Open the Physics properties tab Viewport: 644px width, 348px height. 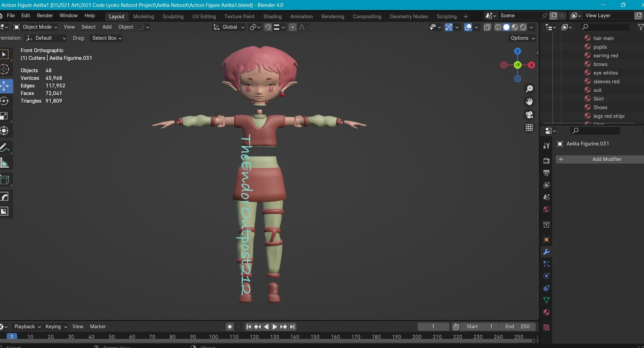[546, 276]
